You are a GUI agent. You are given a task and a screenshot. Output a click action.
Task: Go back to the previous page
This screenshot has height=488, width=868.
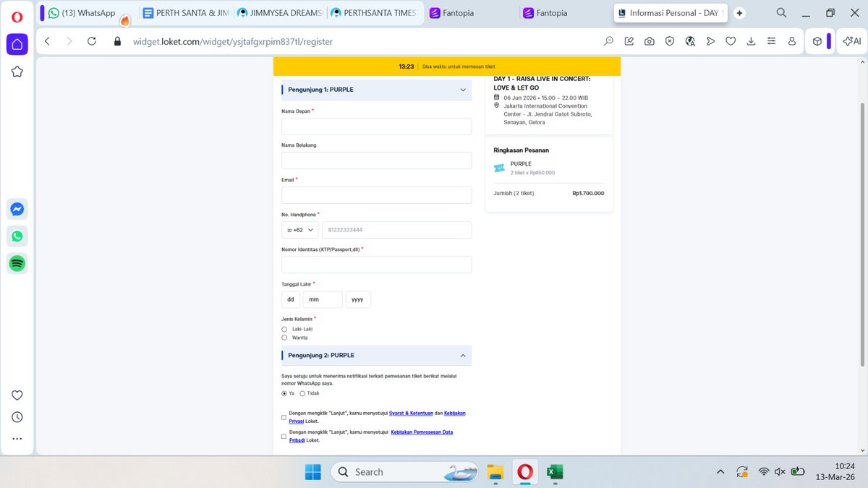point(47,41)
